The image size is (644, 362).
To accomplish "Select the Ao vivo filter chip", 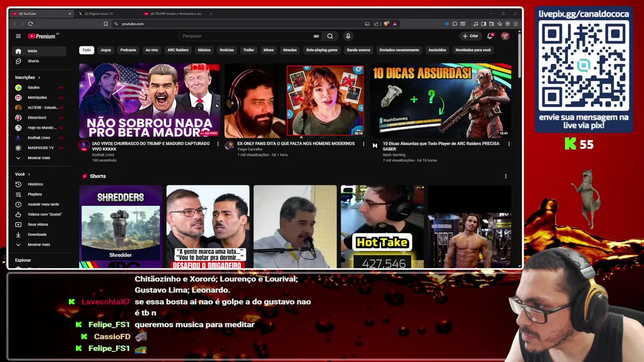I will (x=151, y=50).
